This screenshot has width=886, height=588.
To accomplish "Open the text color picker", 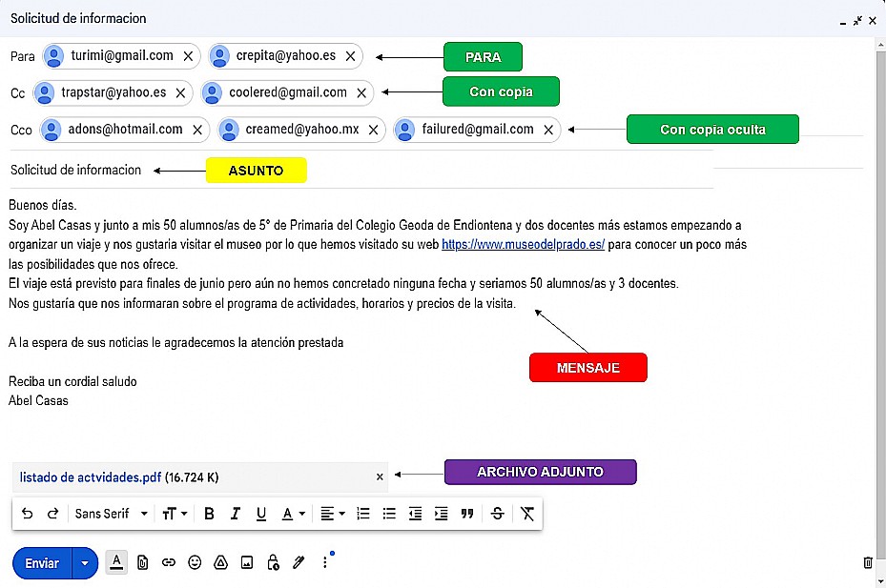I will coord(293,514).
